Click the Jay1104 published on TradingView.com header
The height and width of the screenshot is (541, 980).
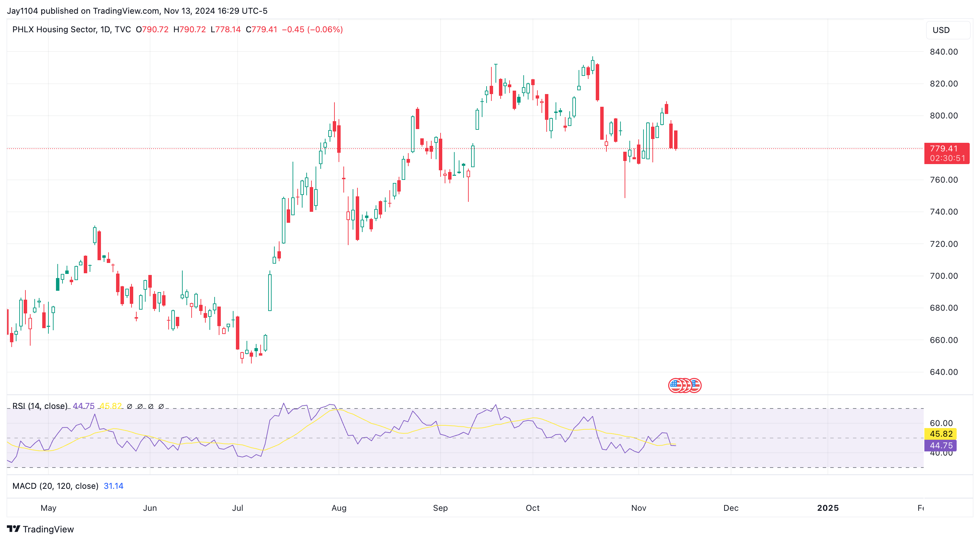click(x=137, y=11)
